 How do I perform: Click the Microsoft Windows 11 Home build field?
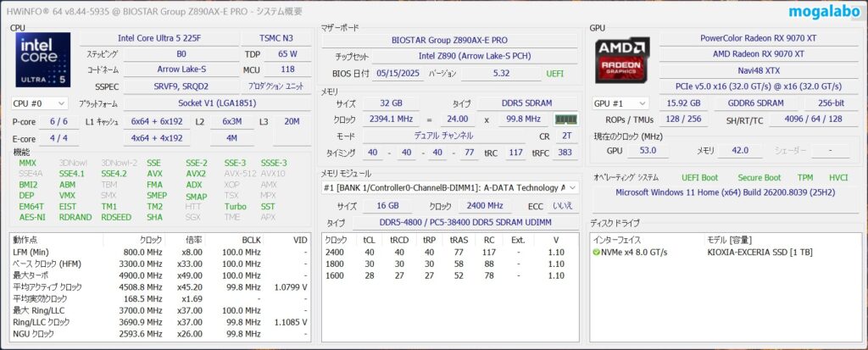click(726, 192)
